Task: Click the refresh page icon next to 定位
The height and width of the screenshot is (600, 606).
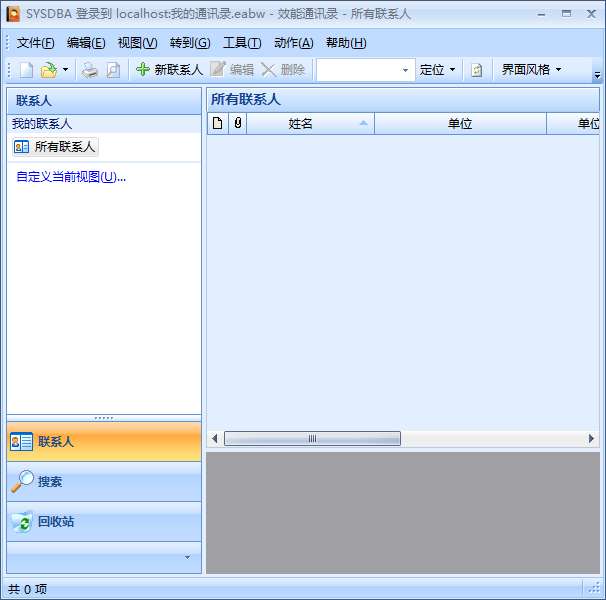Action: tap(477, 70)
